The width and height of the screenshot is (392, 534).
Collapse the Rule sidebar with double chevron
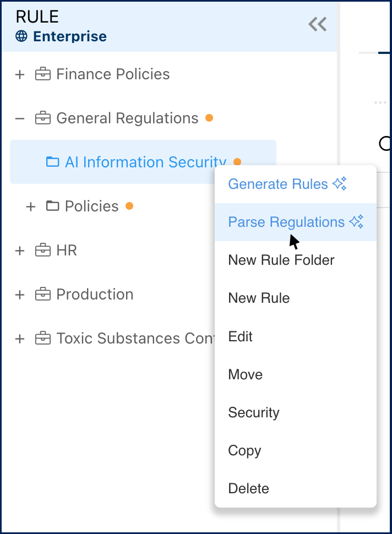tap(317, 24)
